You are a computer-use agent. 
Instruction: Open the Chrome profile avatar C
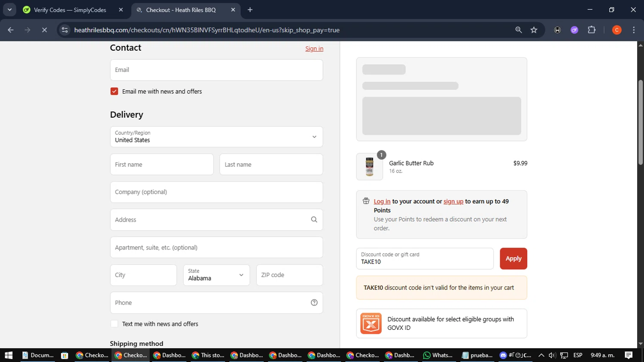tap(617, 30)
